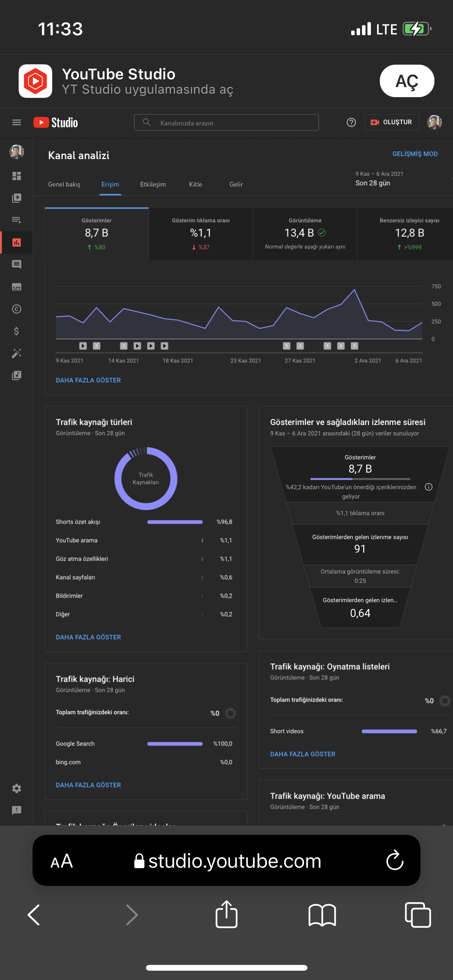Open the Safari share sheet
The width and height of the screenshot is (453, 980).
pyautogui.click(x=226, y=914)
